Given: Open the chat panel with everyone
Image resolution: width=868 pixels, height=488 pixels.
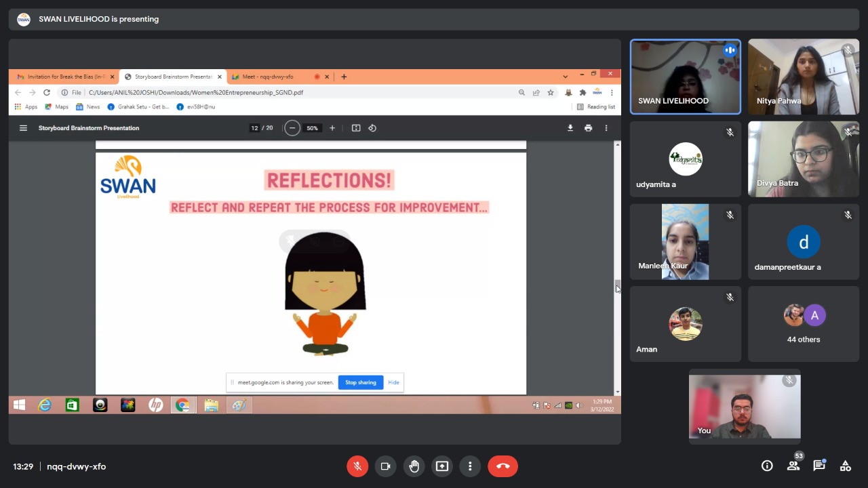Looking at the screenshot, I should click(x=819, y=466).
